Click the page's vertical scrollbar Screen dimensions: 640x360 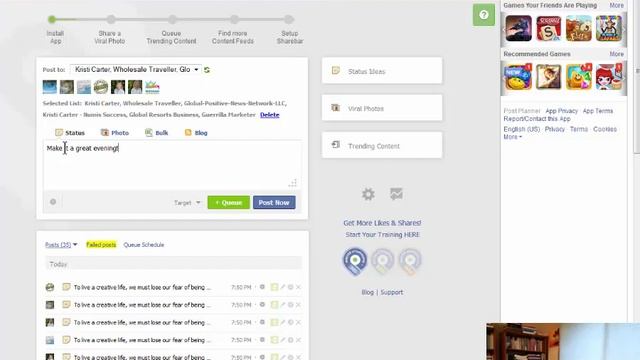pos(636,77)
